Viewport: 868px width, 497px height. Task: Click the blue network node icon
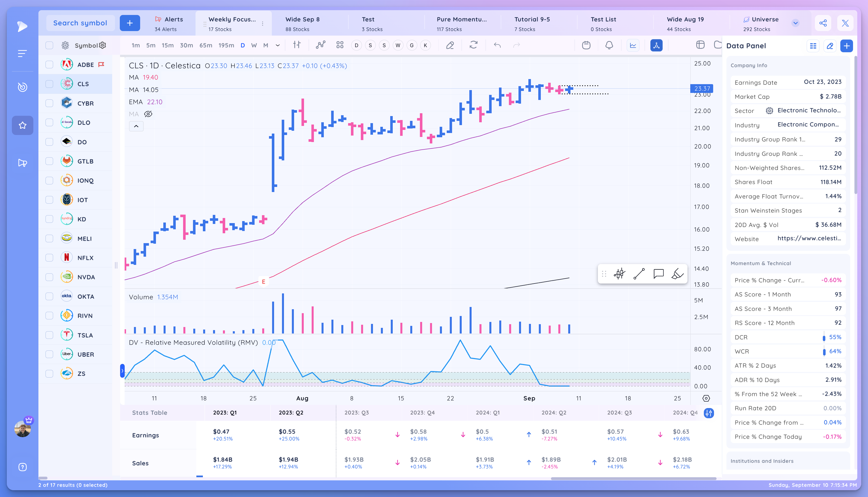[x=656, y=45]
